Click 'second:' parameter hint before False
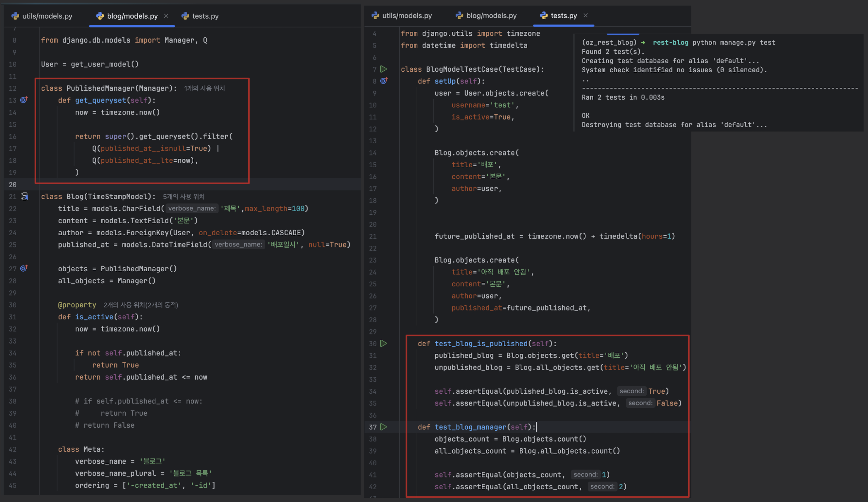Image resolution: width=868 pixels, height=502 pixels. pyautogui.click(x=640, y=403)
